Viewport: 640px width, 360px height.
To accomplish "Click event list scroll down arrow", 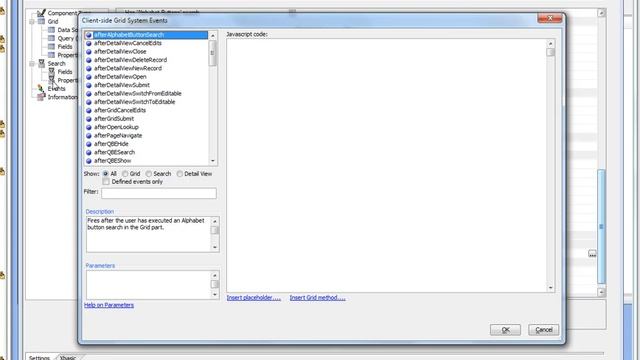I will click(213, 161).
